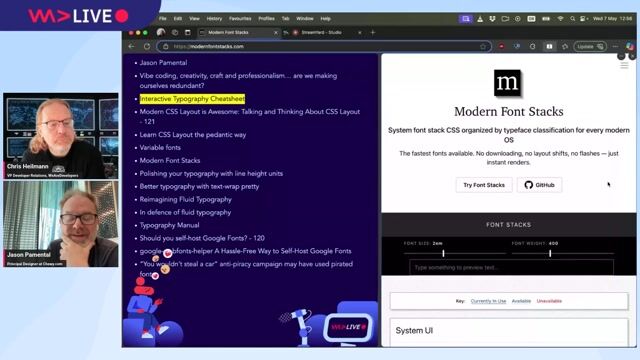This screenshot has height=360, width=640.
Task: Open the Dropbox menu bar icon
Action: pyautogui.click(x=493, y=19)
